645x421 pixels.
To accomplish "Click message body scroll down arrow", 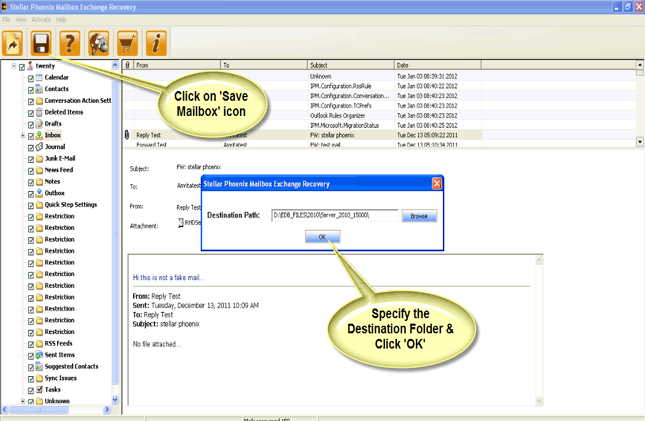I will (x=538, y=400).
